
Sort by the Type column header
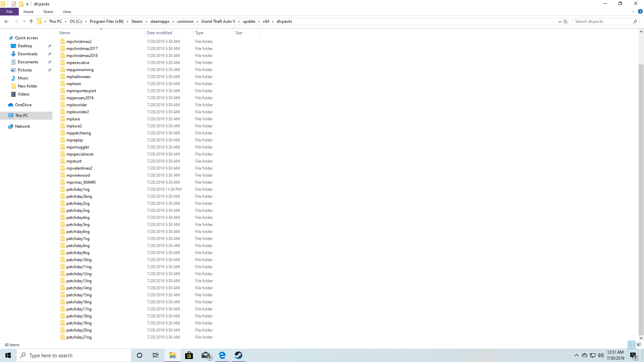click(213, 33)
